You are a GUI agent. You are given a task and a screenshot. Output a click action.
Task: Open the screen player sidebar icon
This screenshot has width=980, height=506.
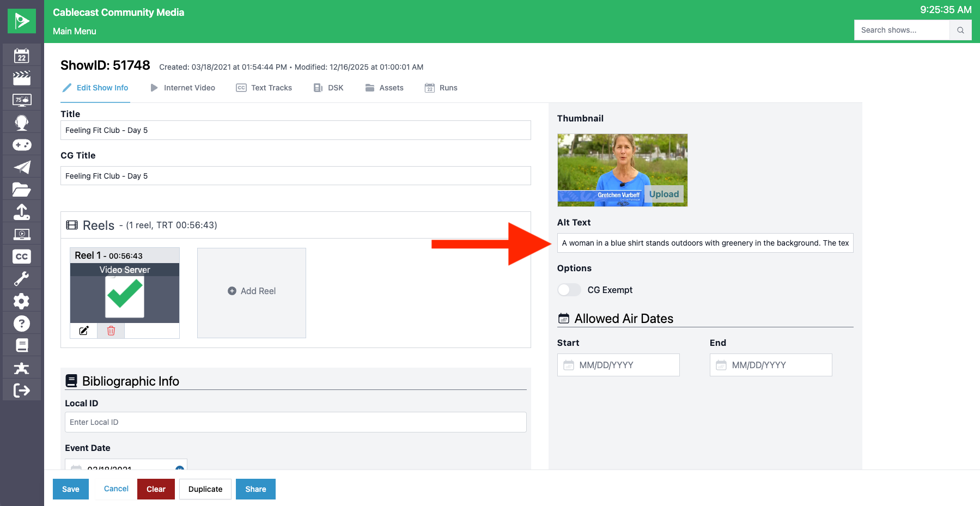(x=22, y=234)
